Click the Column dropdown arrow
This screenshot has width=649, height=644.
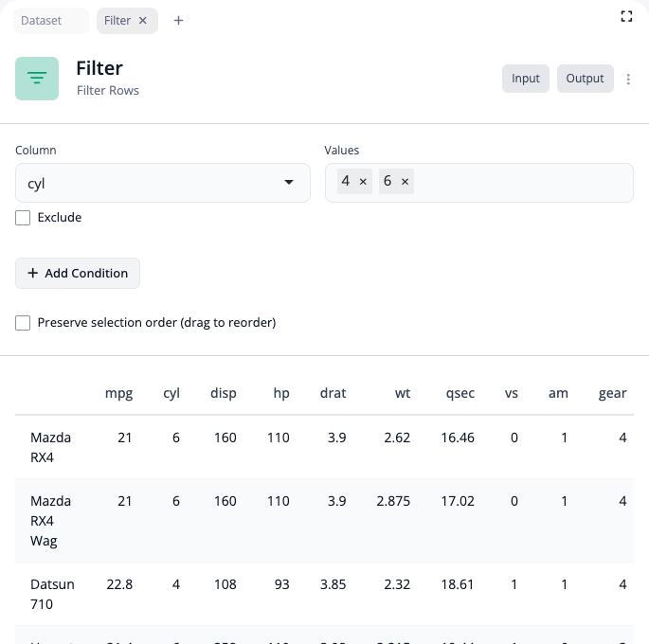coord(289,183)
